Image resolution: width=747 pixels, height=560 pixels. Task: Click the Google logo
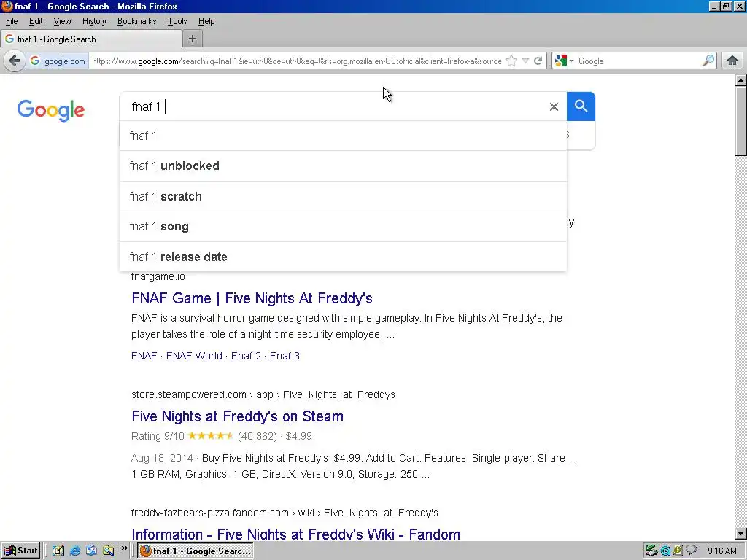pyautogui.click(x=51, y=111)
